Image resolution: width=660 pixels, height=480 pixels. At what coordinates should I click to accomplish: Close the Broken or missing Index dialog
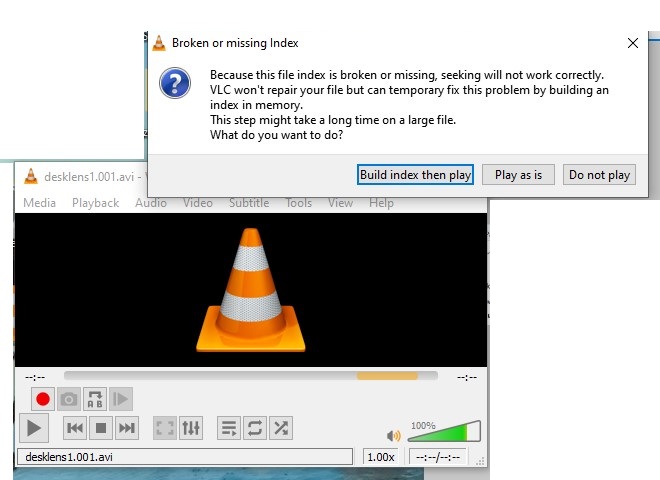click(633, 43)
